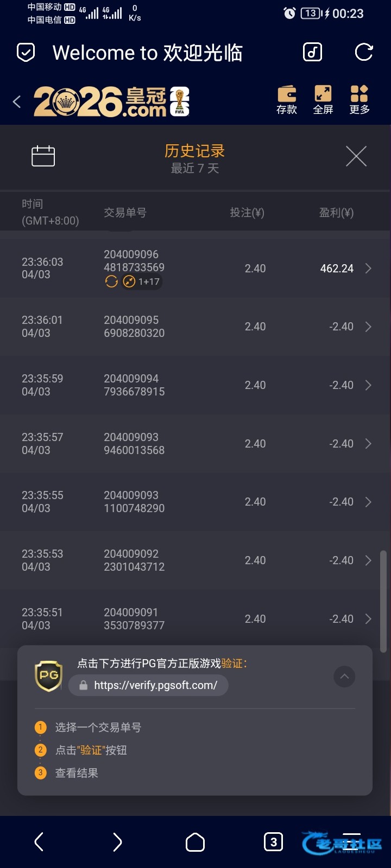391x868 pixels.
Task: Tap the PG shield logo
Action: click(x=48, y=676)
